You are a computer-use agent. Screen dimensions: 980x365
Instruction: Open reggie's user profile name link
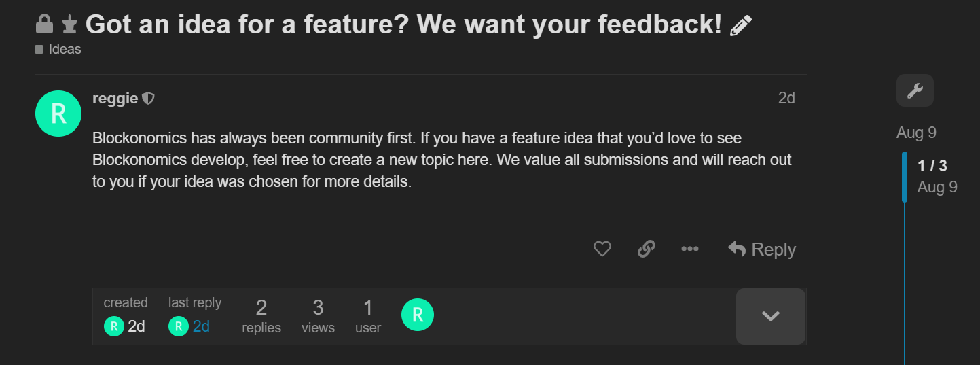click(x=115, y=99)
